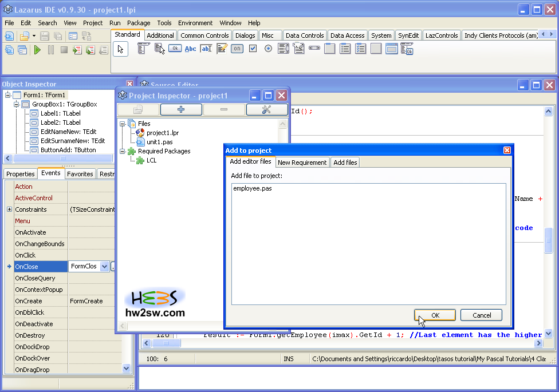
Task: Select the TMainMenu component icon
Action: 144,49
